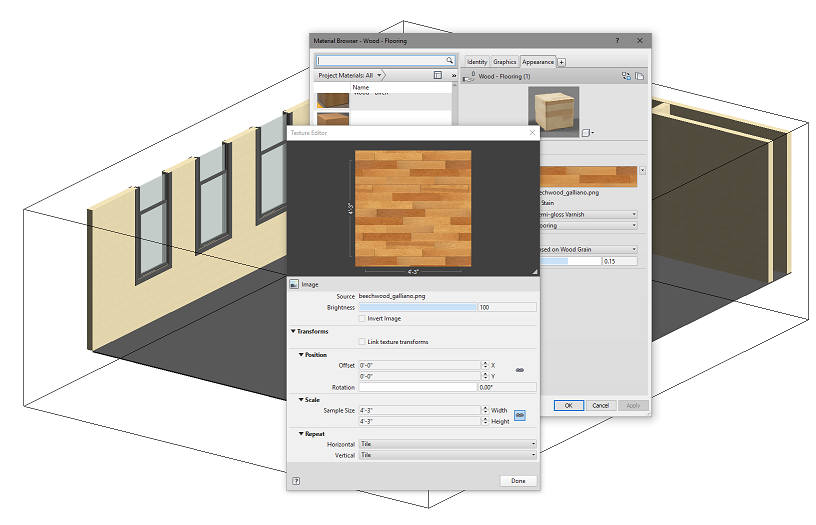
Task: Click the Sample Size Width spinner arrows
Action: pos(485,410)
